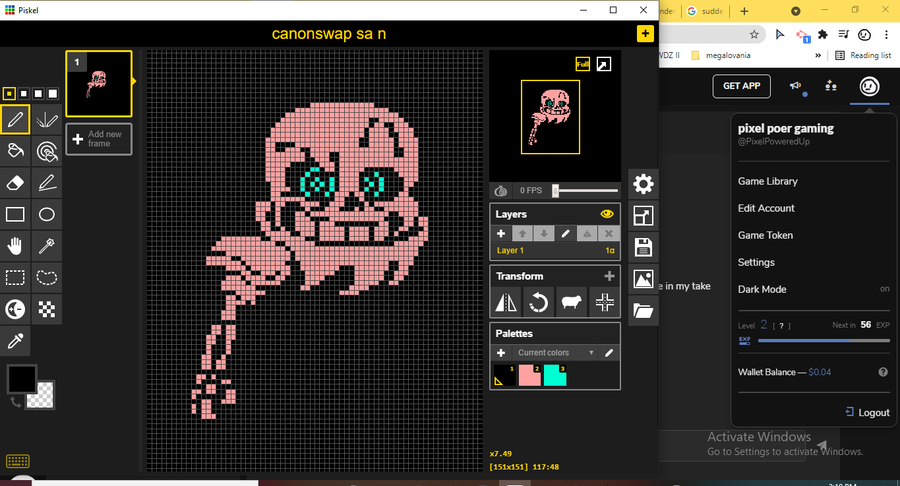Select the Lighten tool
Viewport: 900px width, 486px height.
click(x=15, y=309)
